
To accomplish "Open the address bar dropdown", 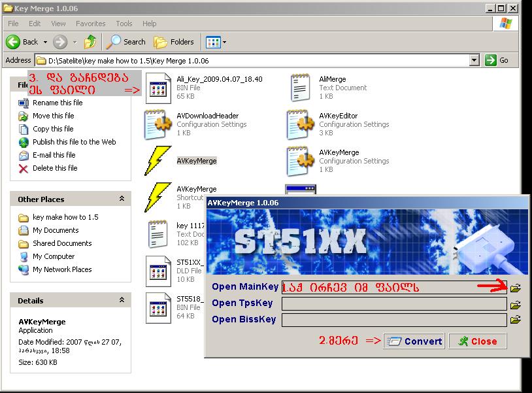I will [474, 60].
